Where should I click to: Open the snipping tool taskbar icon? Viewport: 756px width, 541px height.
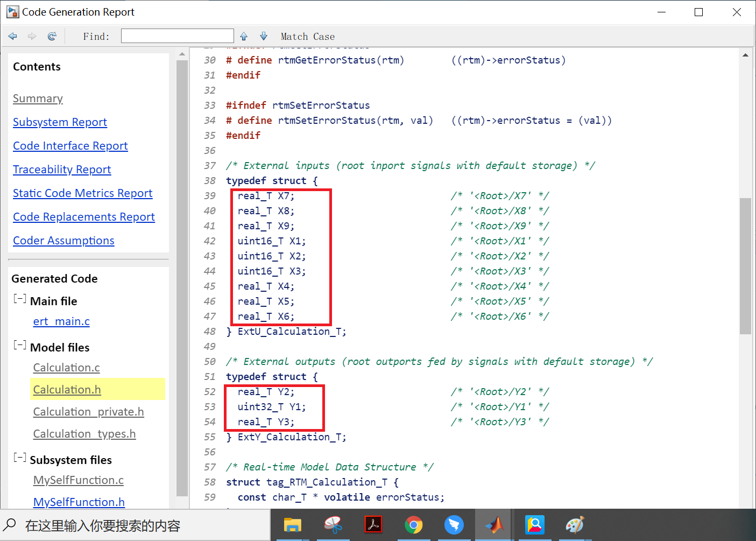(x=333, y=525)
